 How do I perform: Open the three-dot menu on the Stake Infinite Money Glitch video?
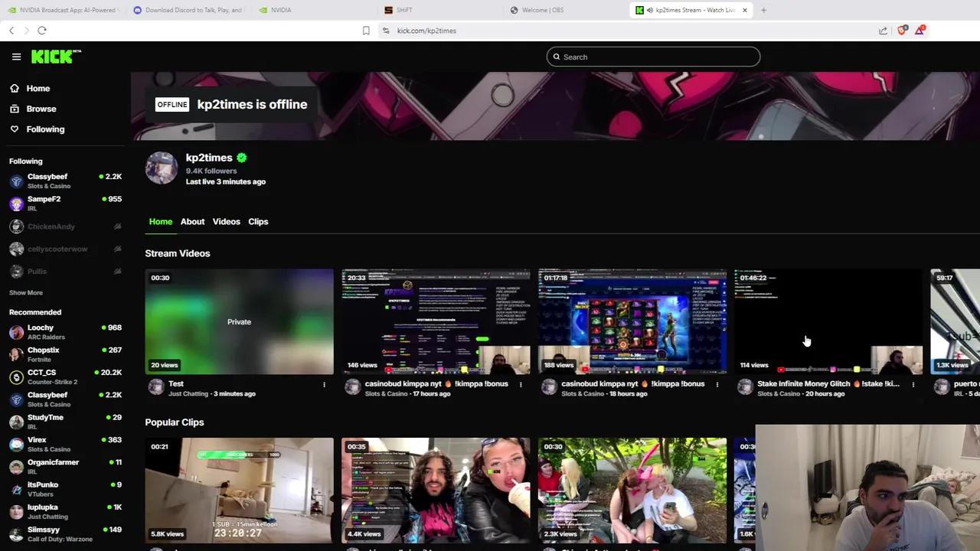(913, 384)
